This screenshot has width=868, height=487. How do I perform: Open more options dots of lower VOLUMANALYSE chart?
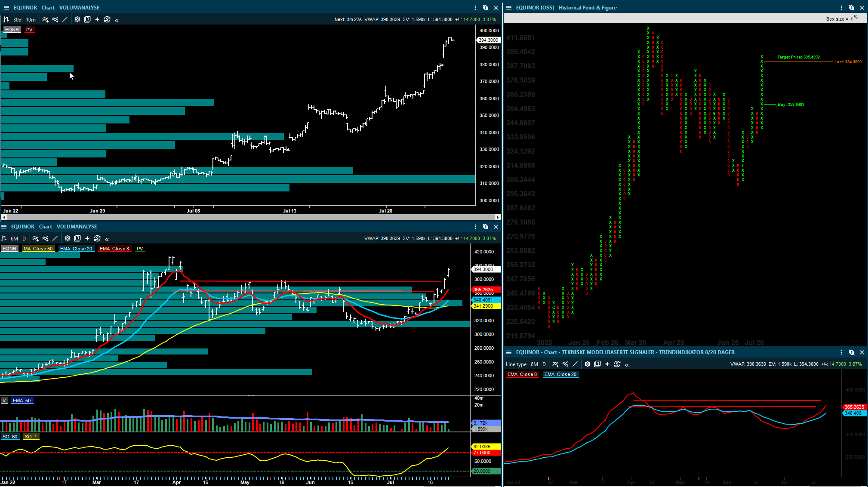[475, 227]
